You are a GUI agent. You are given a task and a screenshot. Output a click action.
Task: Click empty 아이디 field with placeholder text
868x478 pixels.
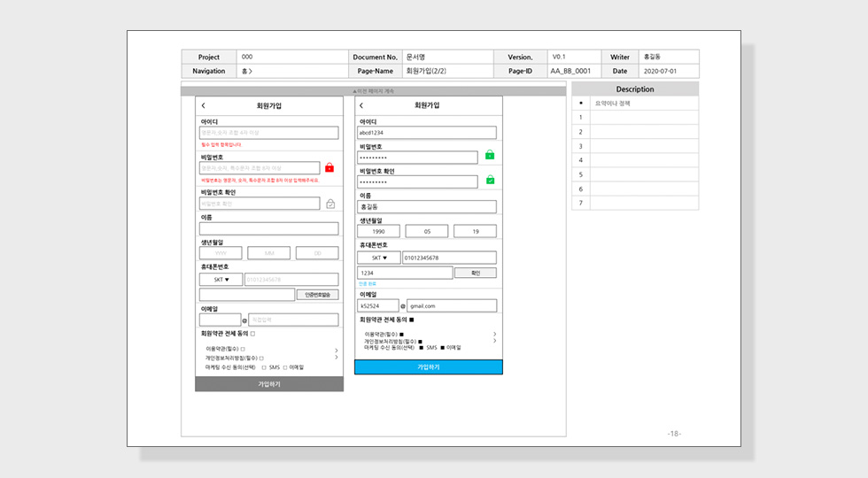point(269,133)
